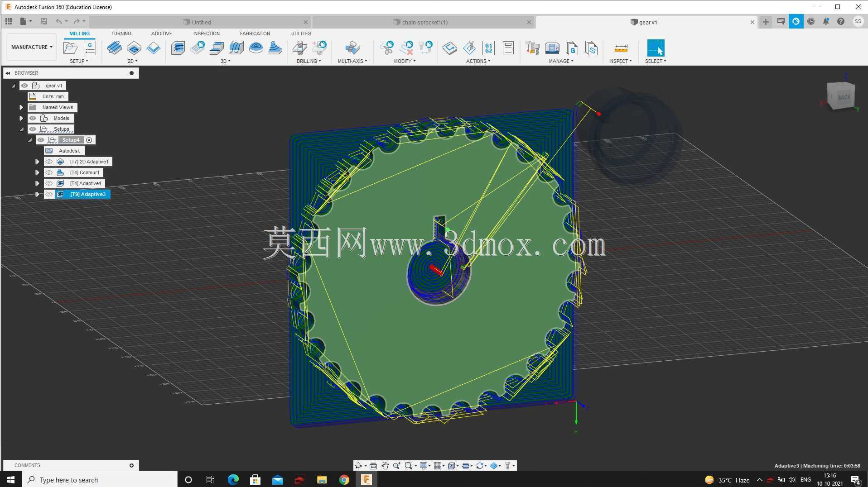Image resolution: width=868 pixels, height=487 pixels.
Task: Click the Orbit navigation tool
Action: tap(358, 466)
